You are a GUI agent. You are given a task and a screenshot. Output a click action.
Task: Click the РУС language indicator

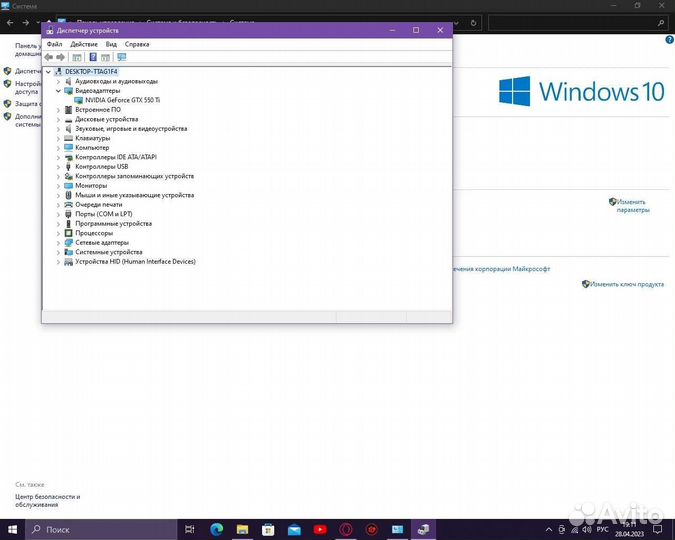click(603, 529)
